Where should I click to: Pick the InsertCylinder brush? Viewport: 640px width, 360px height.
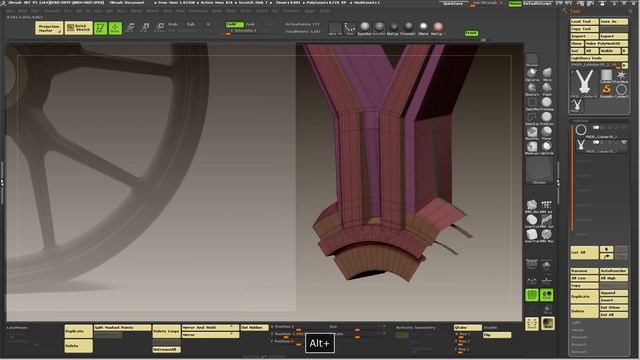click(532, 221)
